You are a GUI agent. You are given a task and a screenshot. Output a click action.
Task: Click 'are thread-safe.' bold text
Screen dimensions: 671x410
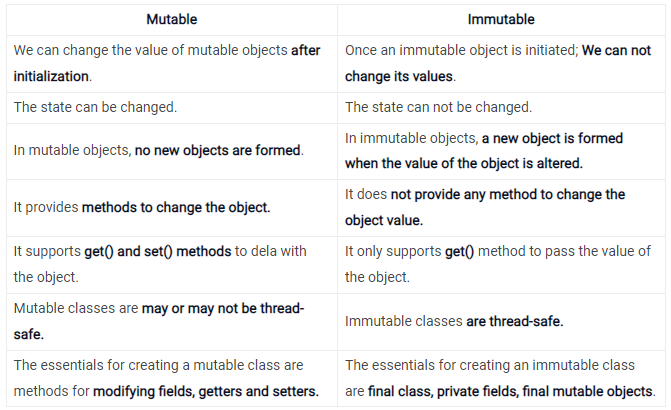click(x=514, y=321)
